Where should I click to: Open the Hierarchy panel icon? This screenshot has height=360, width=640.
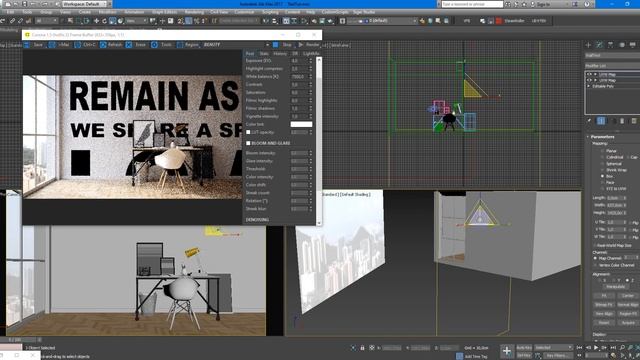(610, 45)
